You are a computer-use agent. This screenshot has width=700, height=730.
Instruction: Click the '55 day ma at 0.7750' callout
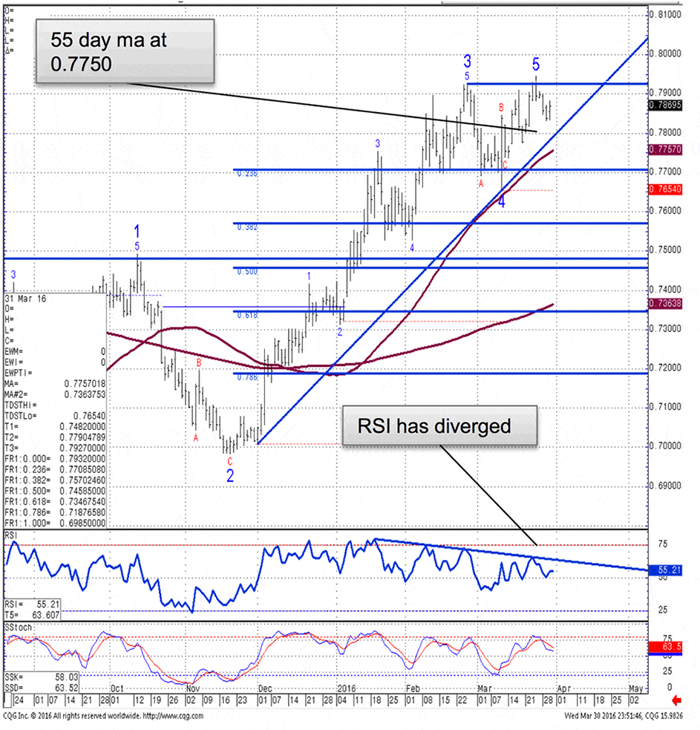125,51
